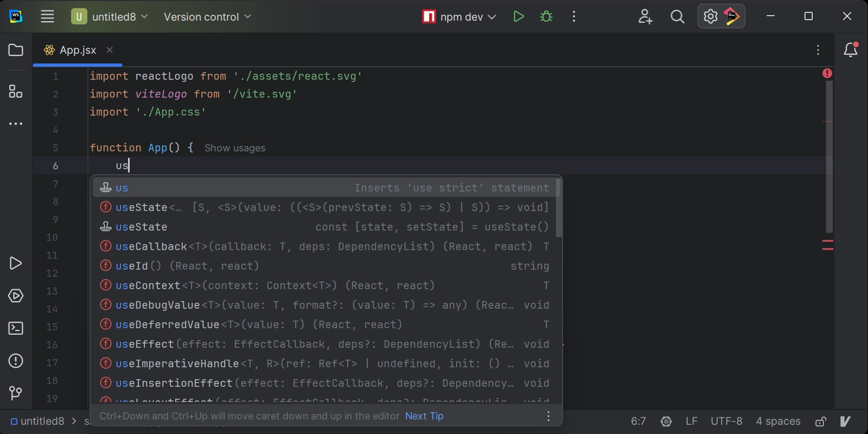Click line number 5 in the gutter
Image resolution: width=868 pixels, height=434 pixels.
tap(55, 148)
